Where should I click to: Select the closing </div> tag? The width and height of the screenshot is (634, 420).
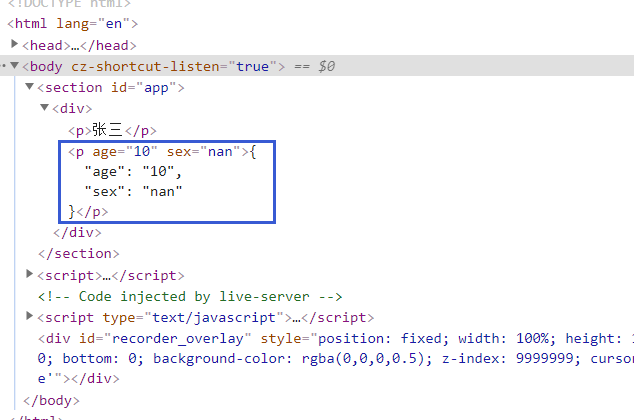click(x=77, y=233)
